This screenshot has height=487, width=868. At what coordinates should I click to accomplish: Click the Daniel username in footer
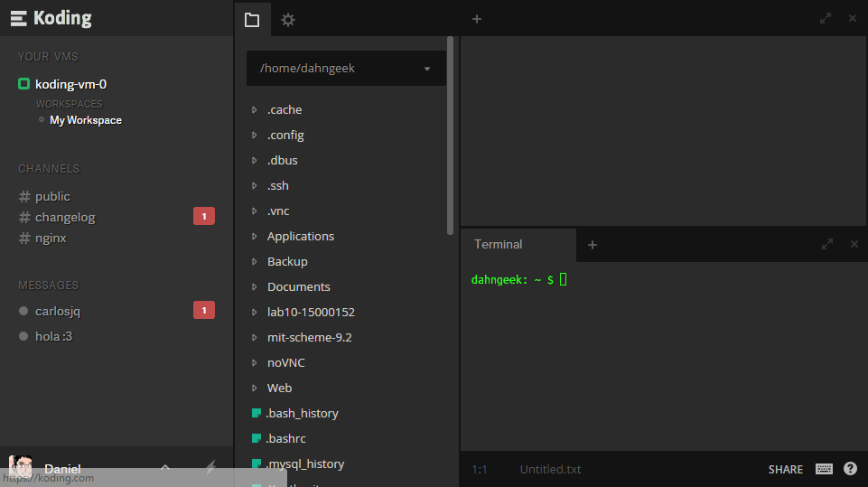click(62, 469)
